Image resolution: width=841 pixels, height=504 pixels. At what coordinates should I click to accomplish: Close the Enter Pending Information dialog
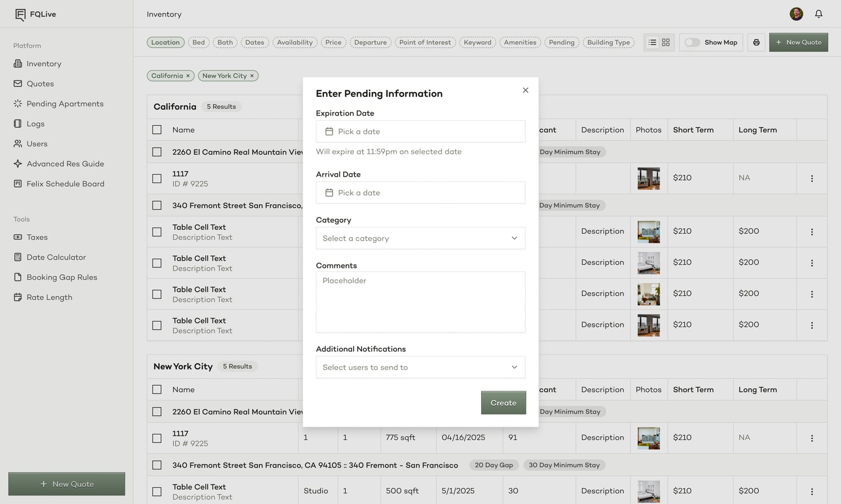pos(525,90)
